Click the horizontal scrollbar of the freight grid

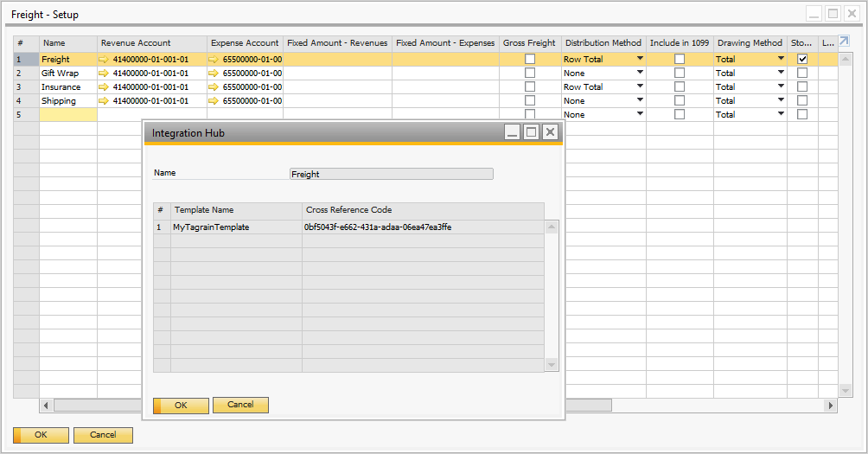[x=432, y=405]
